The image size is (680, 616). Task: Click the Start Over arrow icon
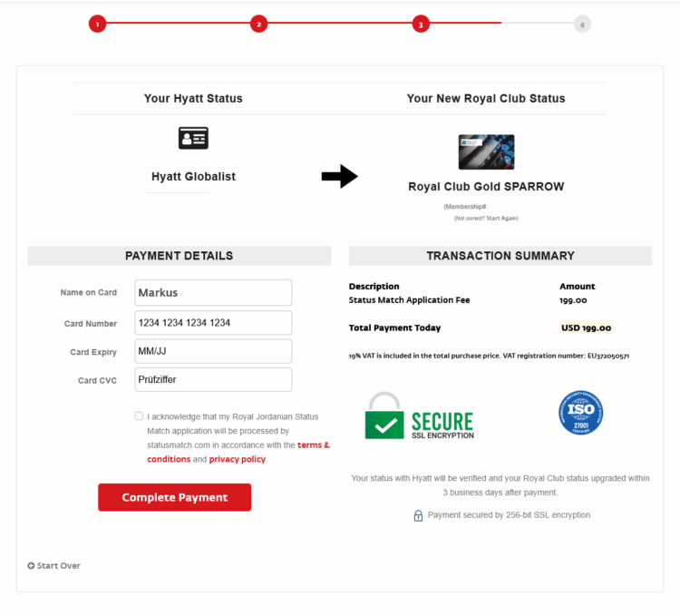pyautogui.click(x=31, y=566)
